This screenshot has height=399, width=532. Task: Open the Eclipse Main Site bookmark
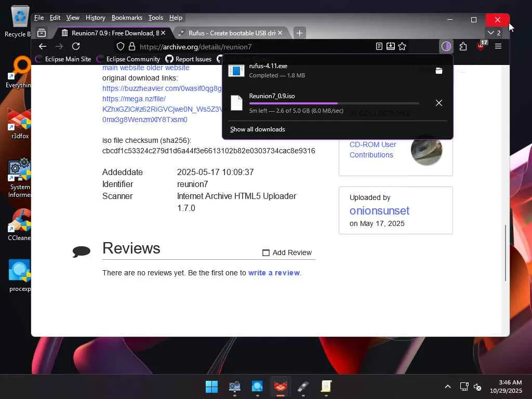[63, 59]
